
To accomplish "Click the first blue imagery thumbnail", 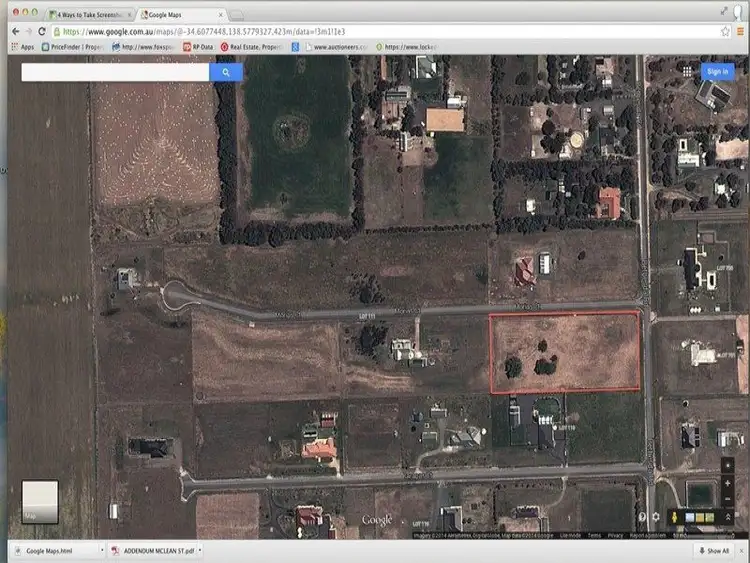I will (x=690, y=517).
